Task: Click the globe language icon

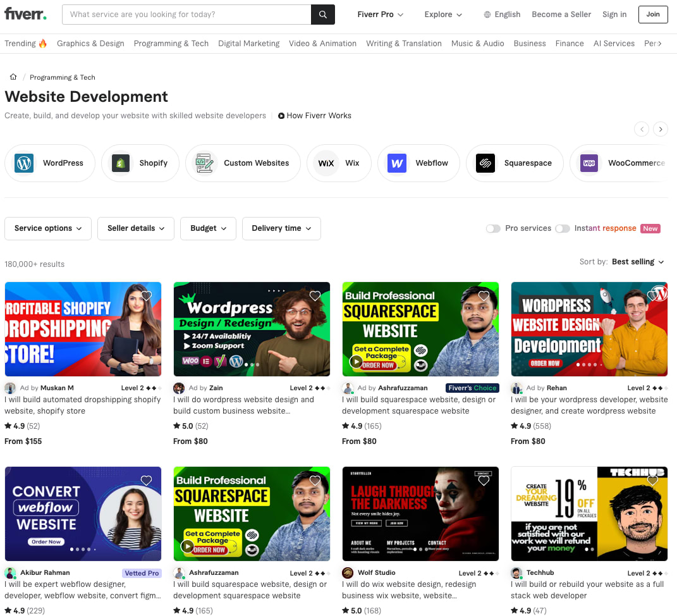Action: click(x=487, y=15)
